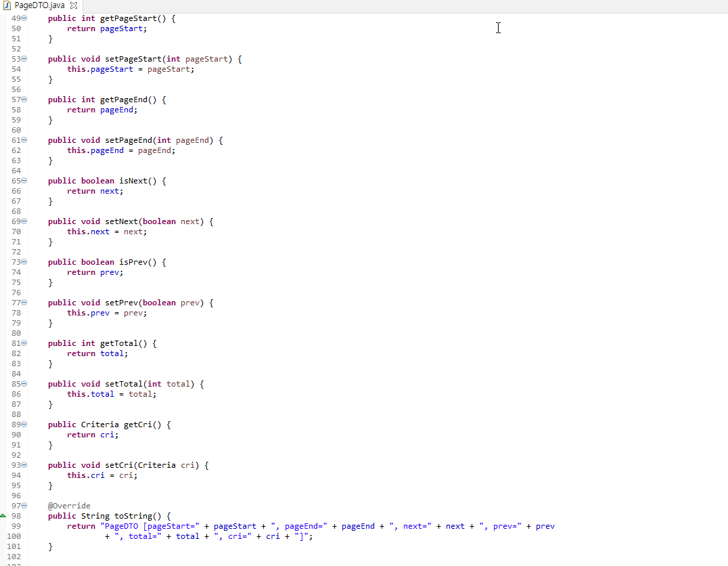Screen dimensions: 728x566
Task: Click 'this.pageEnd = pageEnd;' on line 62
Action: 121,150
